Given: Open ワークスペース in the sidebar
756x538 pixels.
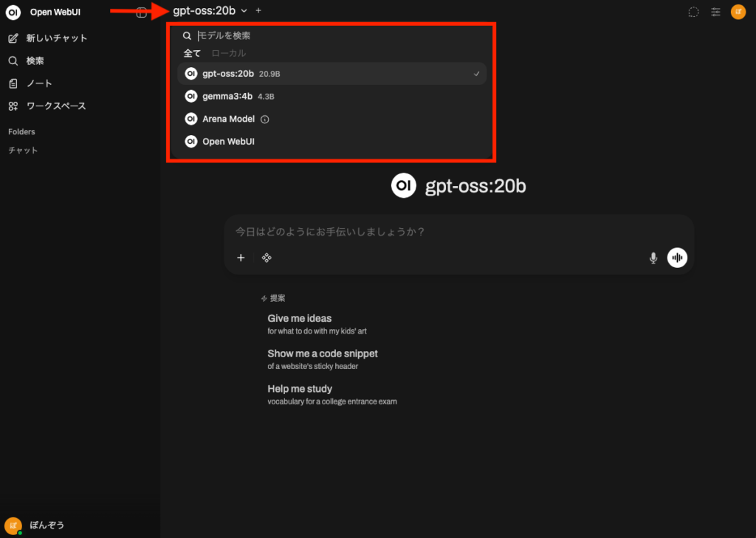Looking at the screenshot, I should pyautogui.click(x=56, y=106).
